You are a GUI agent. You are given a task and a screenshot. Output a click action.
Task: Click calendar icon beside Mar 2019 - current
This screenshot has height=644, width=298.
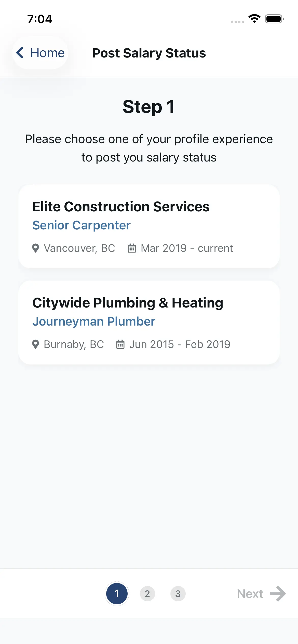[132, 248]
